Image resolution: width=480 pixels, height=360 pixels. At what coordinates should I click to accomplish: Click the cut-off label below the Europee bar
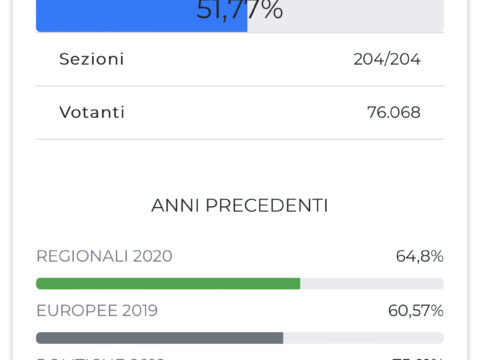[100, 359]
